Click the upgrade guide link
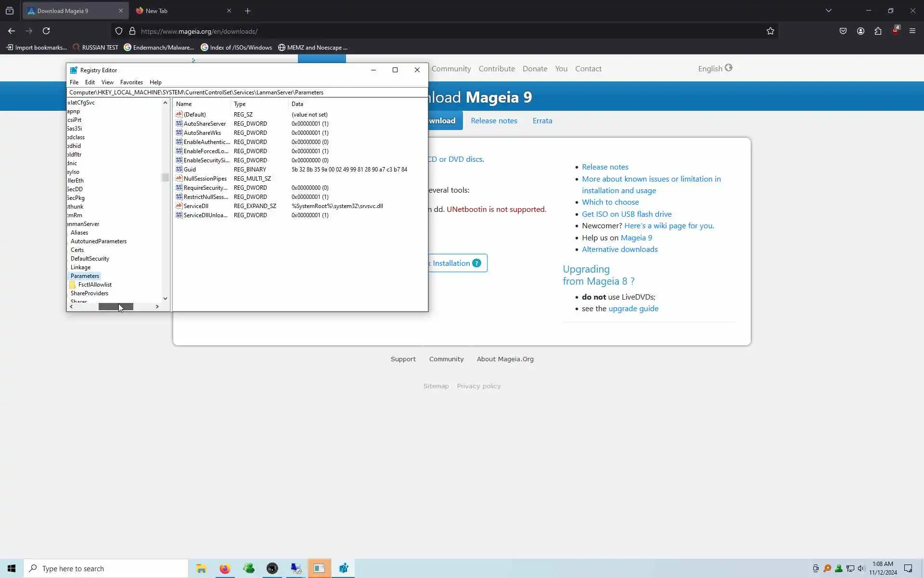 point(633,309)
